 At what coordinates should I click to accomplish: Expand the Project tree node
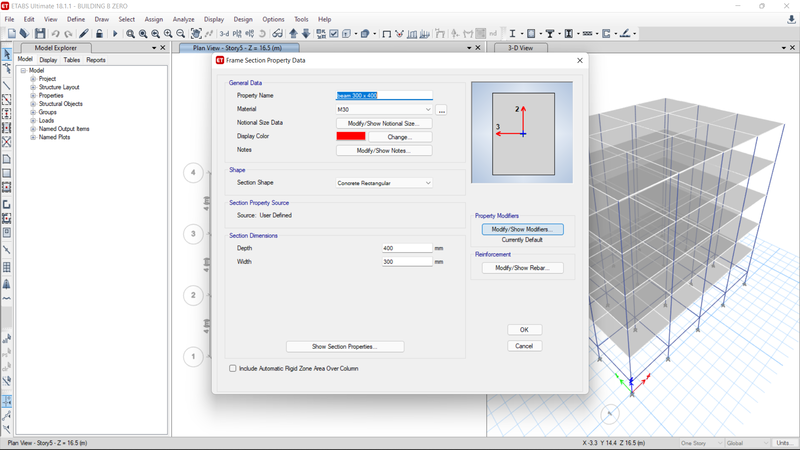point(33,79)
